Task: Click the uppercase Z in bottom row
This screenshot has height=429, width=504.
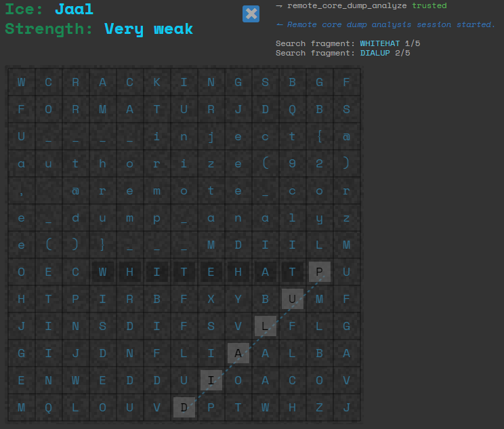Action: 319,407
